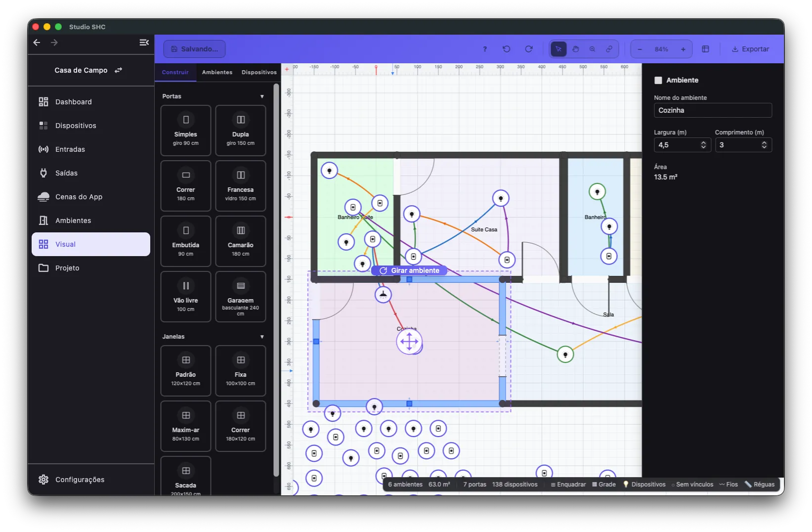Click Enquadrar in the status bar

point(568,485)
